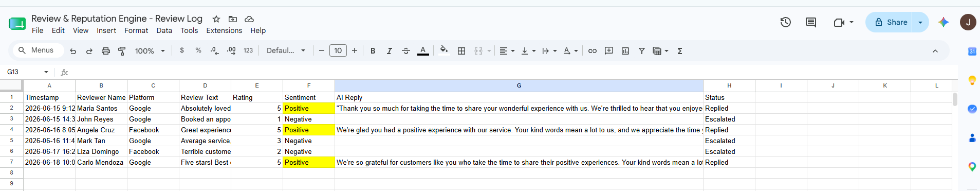Viewport: 980px width, 191px height.
Task: Click the Redo icon
Action: coord(89,51)
